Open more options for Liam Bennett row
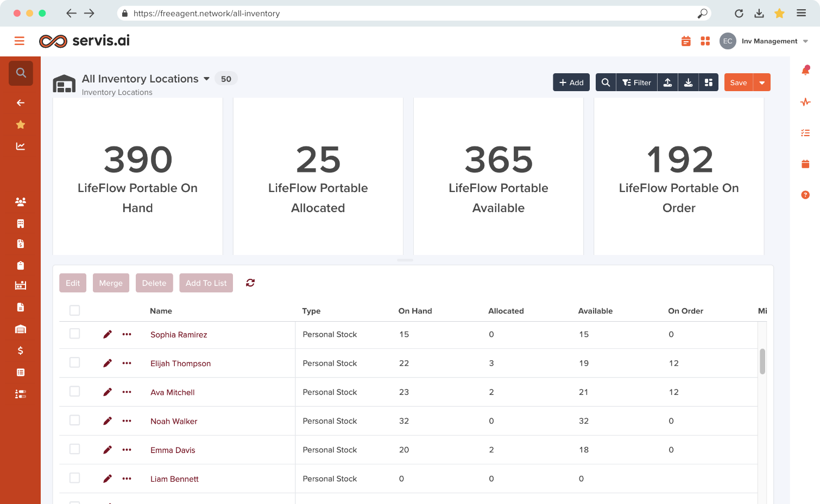This screenshot has height=504, width=820. point(127,479)
